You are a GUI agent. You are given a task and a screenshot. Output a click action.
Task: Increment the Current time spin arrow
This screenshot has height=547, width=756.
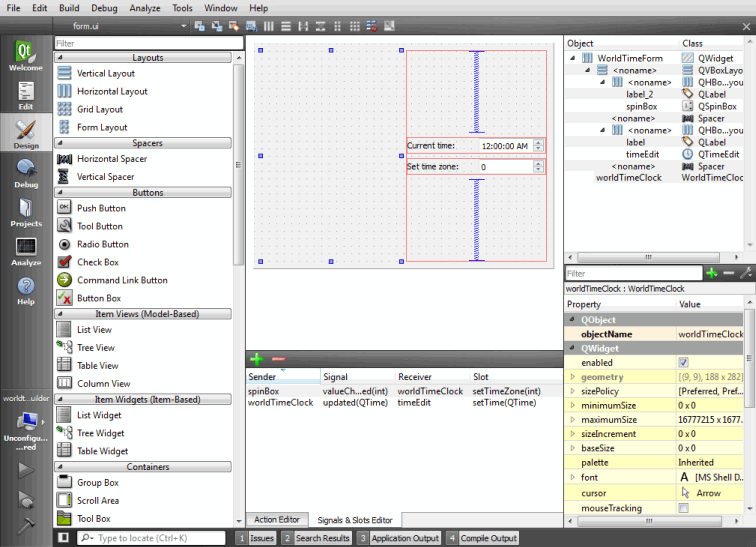[539, 142]
